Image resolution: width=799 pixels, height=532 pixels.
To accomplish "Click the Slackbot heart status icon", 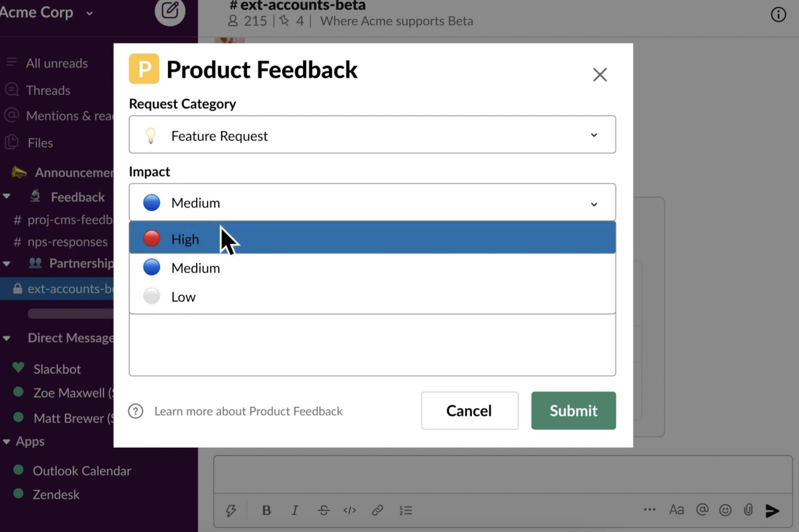I will coord(18,367).
